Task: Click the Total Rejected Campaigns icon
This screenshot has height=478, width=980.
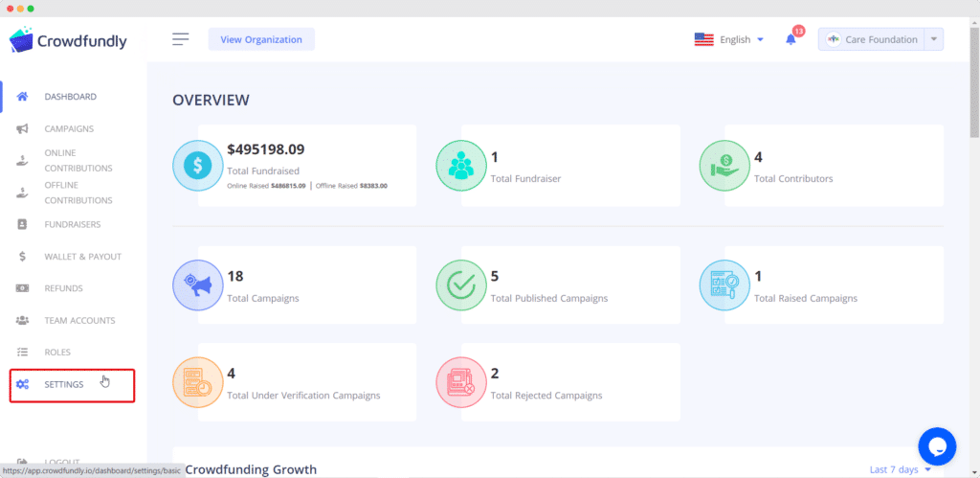Action: (x=460, y=382)
